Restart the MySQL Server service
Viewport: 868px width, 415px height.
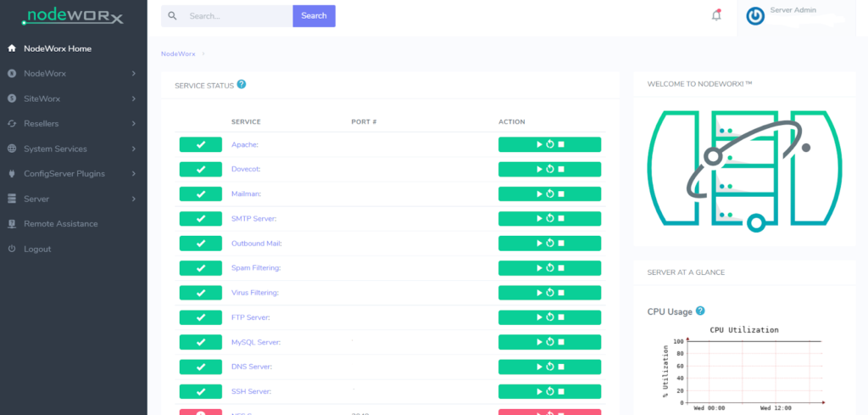[x=550, y=342]
